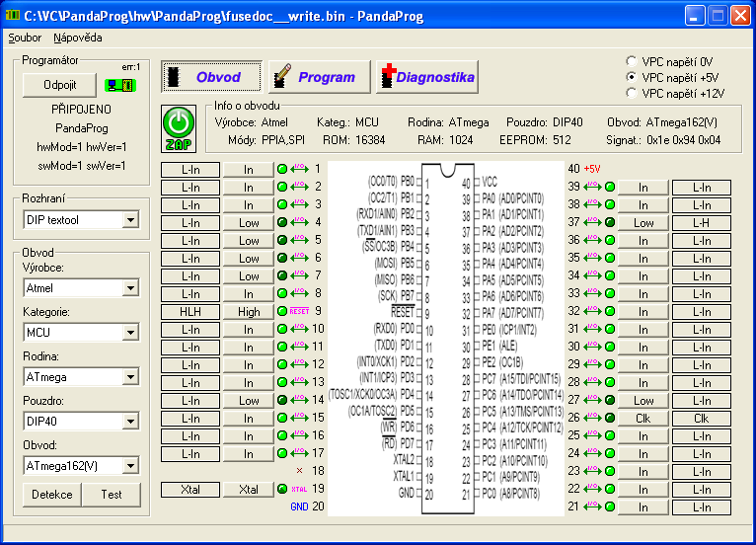756x545 pixels.
Task: Click the PandaProg icon in the title bar
Action: coord(12,15)
